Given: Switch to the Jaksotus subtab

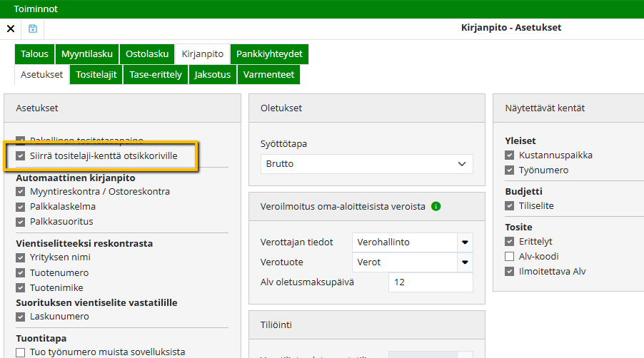Looking at the screenshot, I should coord(212,74).
